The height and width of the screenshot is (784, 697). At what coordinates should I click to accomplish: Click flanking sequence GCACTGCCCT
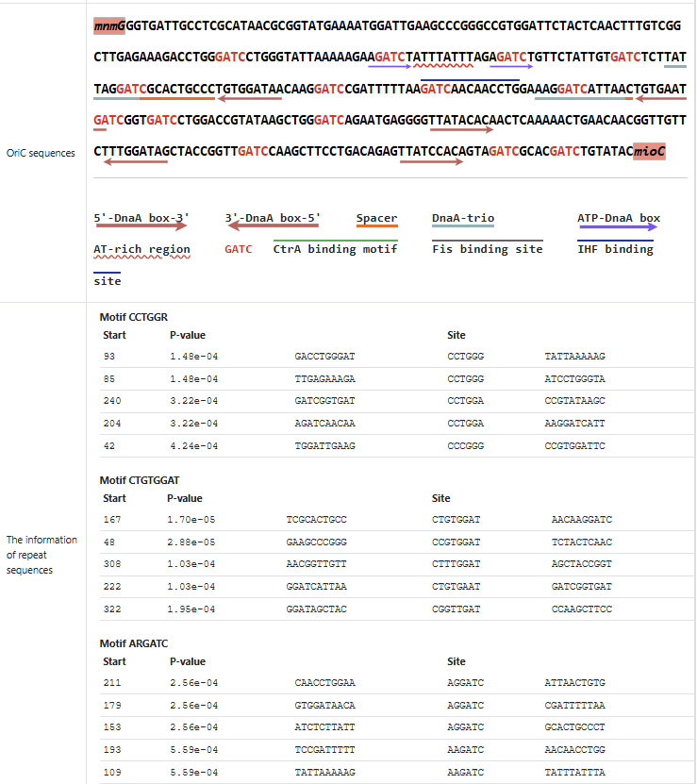pyautogui.click(x=575, y=727)
